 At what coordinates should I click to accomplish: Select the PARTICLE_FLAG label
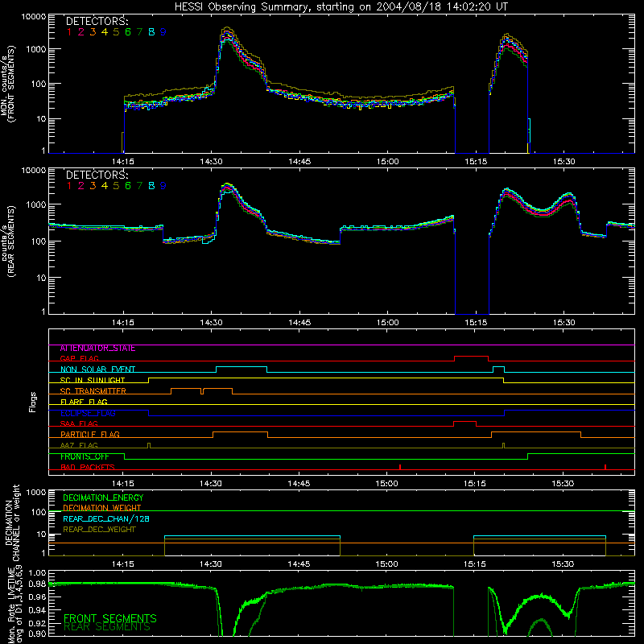(x=90, y=435)
